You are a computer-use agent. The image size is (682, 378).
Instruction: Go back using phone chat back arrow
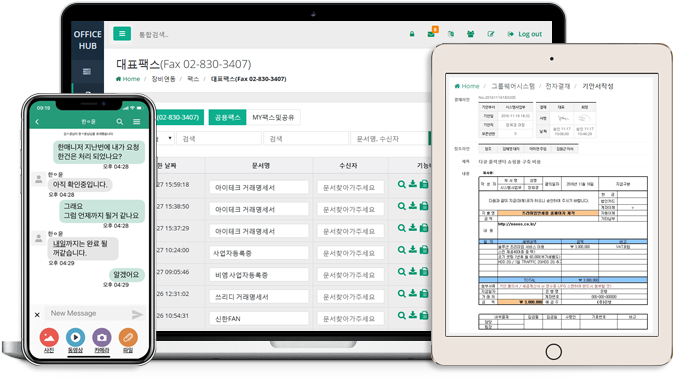click(x=37, y=121)
